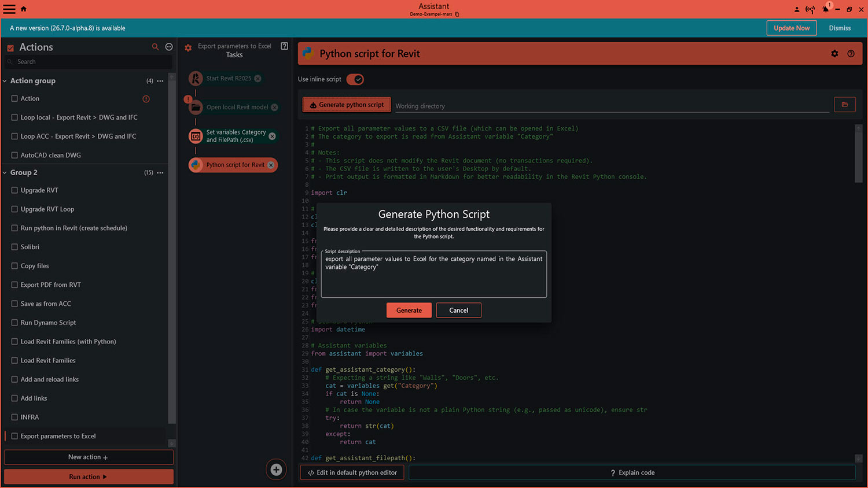Click the search icon in the Actions panel

click(155, 47)
